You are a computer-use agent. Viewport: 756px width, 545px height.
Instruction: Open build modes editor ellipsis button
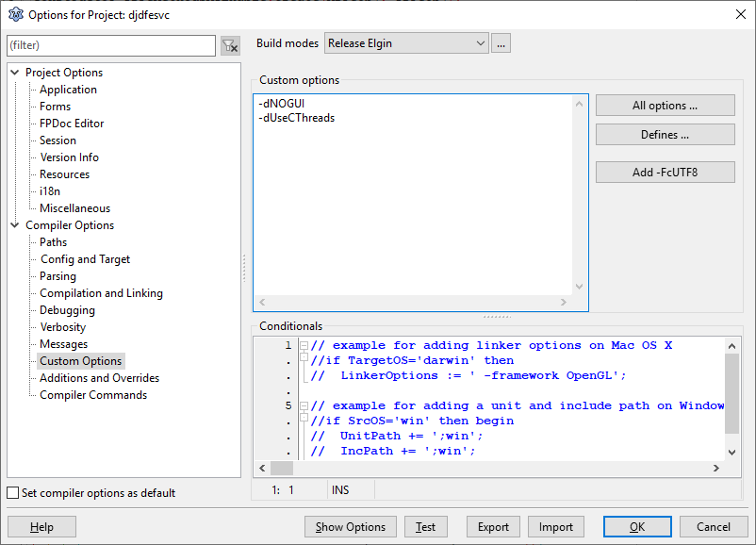(501, 43)
